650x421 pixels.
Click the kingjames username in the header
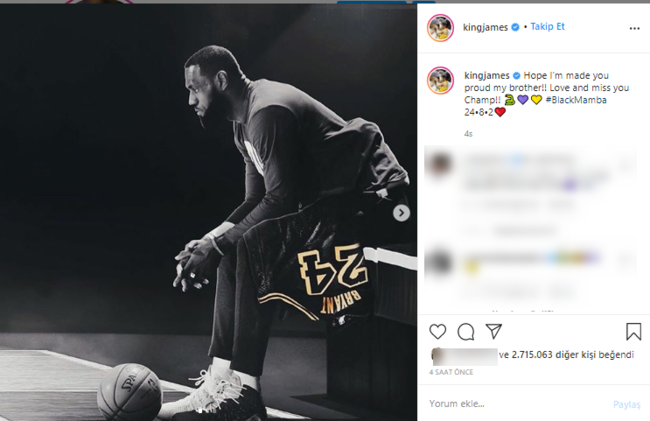[x=486, y=27]
